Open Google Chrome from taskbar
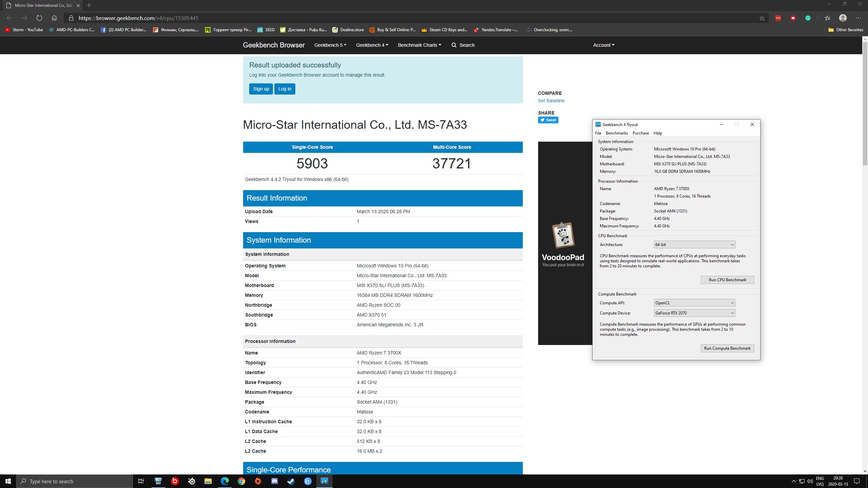The image size is (868, 488). click(x=241, y=481)
